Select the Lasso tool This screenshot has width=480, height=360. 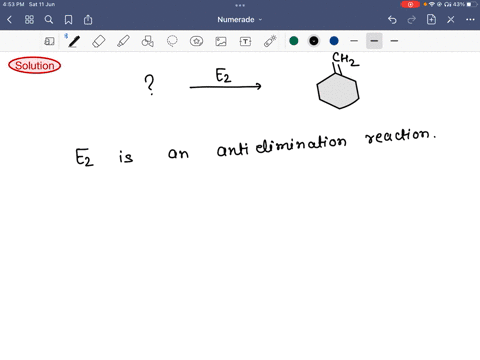[x=172, y=41]
